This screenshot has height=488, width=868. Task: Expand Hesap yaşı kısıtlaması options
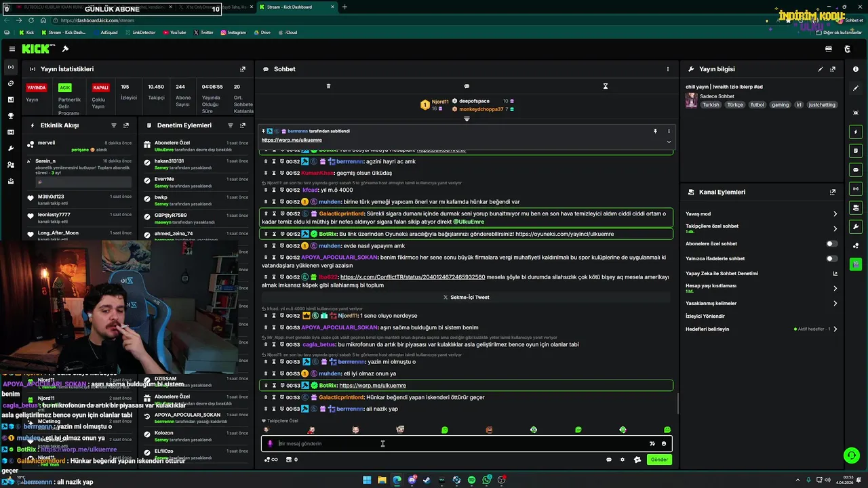click(835, 288)
